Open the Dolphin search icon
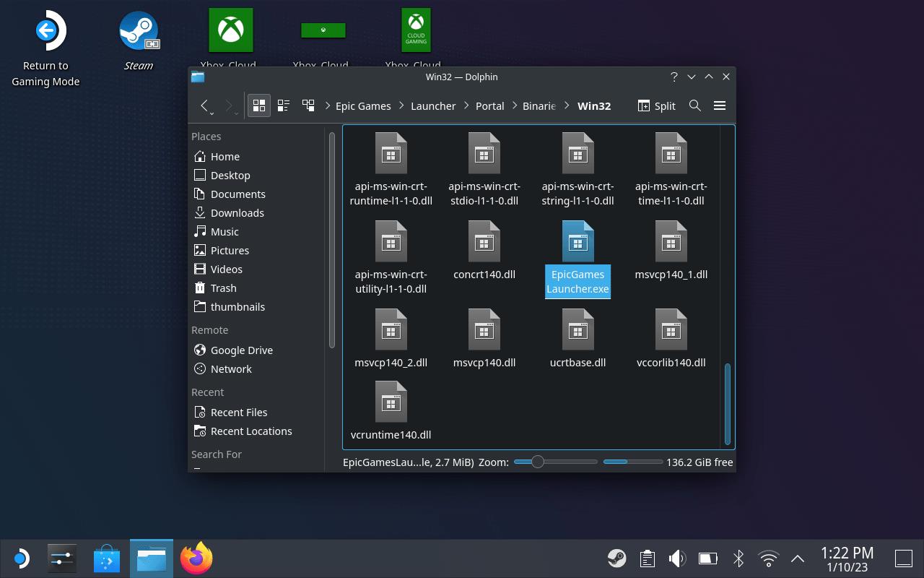The width and height of the screenshot is (924, 578). pos(694,105)
